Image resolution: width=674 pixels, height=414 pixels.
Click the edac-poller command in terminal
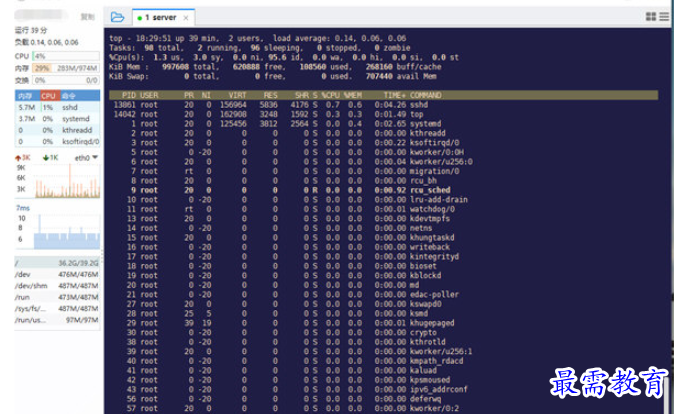434,294
